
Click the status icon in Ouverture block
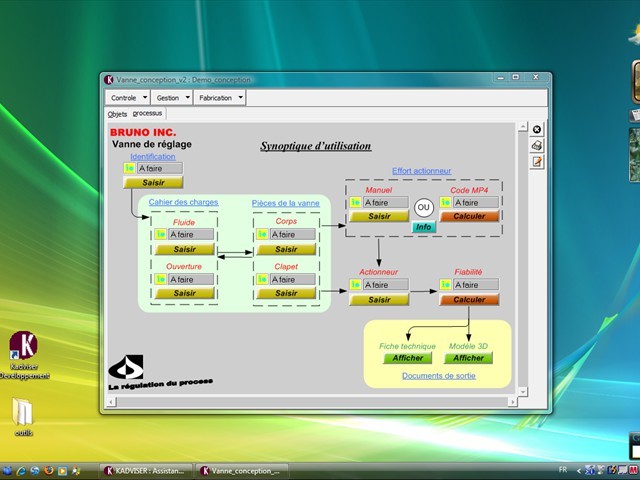point(160,279)
